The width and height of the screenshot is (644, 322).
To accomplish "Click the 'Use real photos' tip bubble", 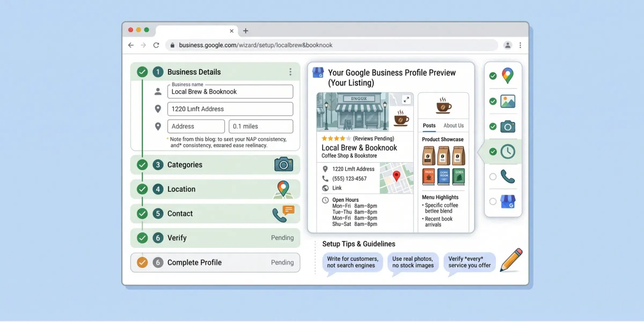I will [x=413, y=263].
